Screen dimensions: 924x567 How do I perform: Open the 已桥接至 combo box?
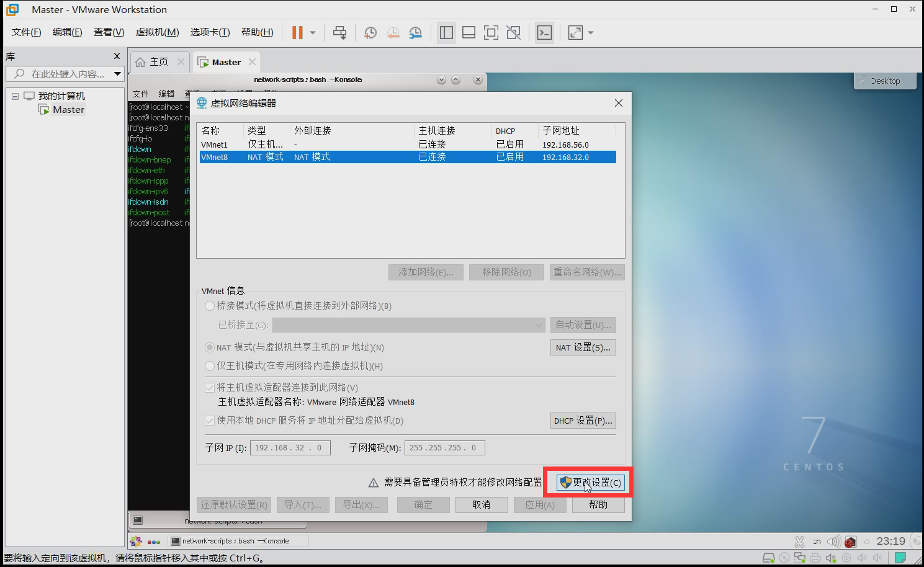[x=408, y=325]
